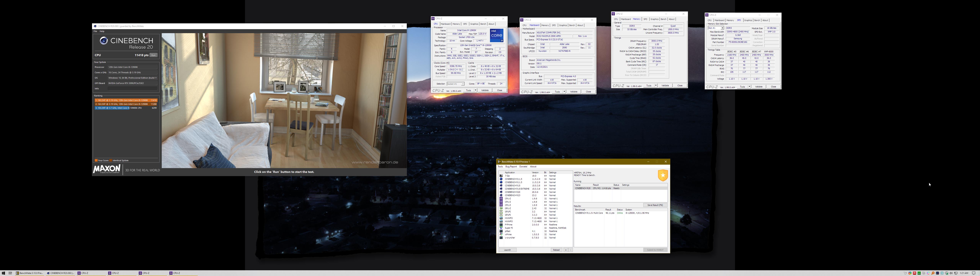This screenshot has height=276, width=980.
Task: Click the Launch button in BenchMate
Action: (x=507, y=250)
